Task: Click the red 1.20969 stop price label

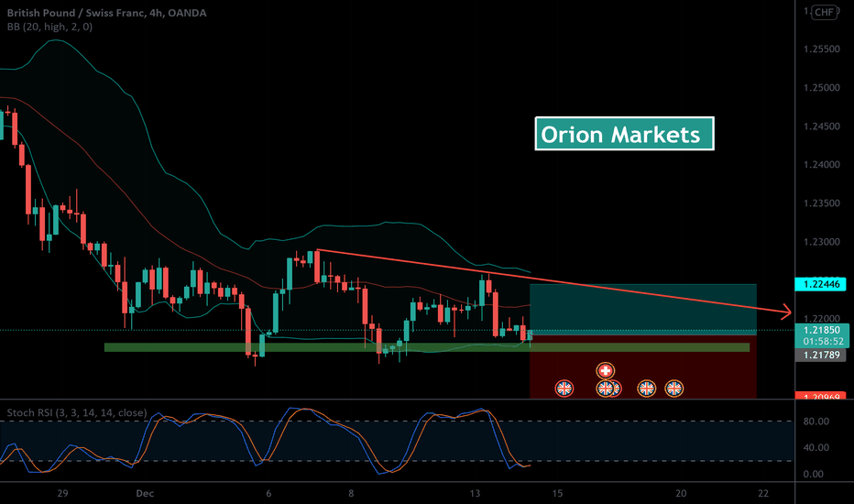Action: [821, 396]
